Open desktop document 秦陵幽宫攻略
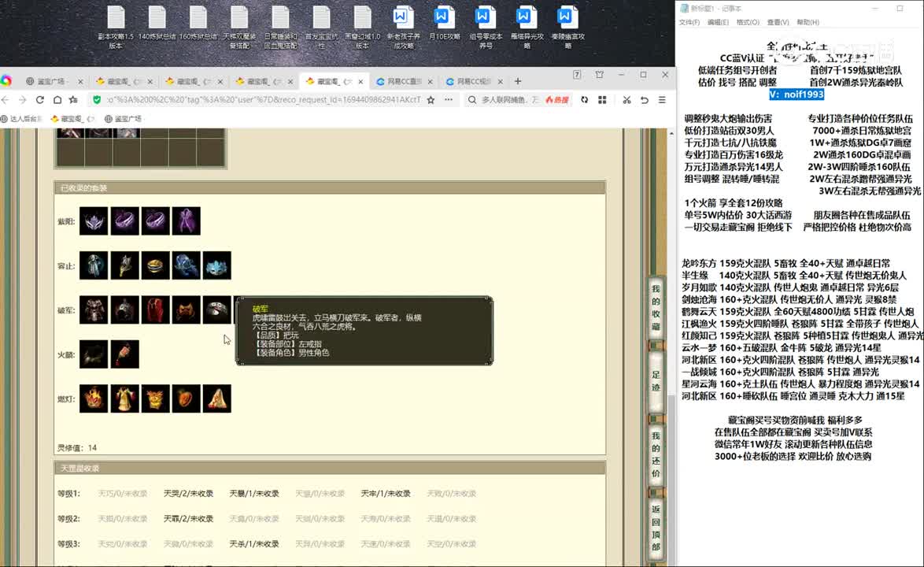This screenshot has height=567, width=924. tap(567, 27)
